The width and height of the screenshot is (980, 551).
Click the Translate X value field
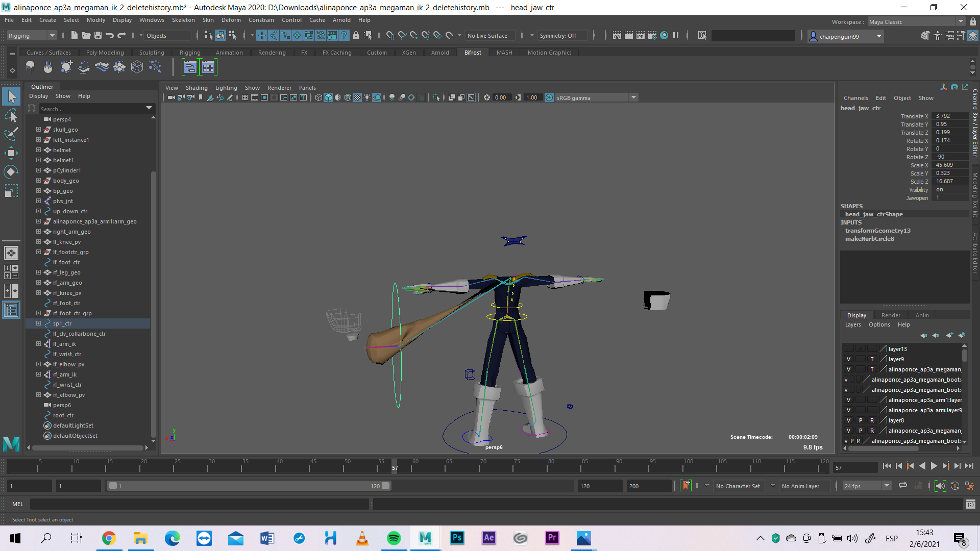949,116
